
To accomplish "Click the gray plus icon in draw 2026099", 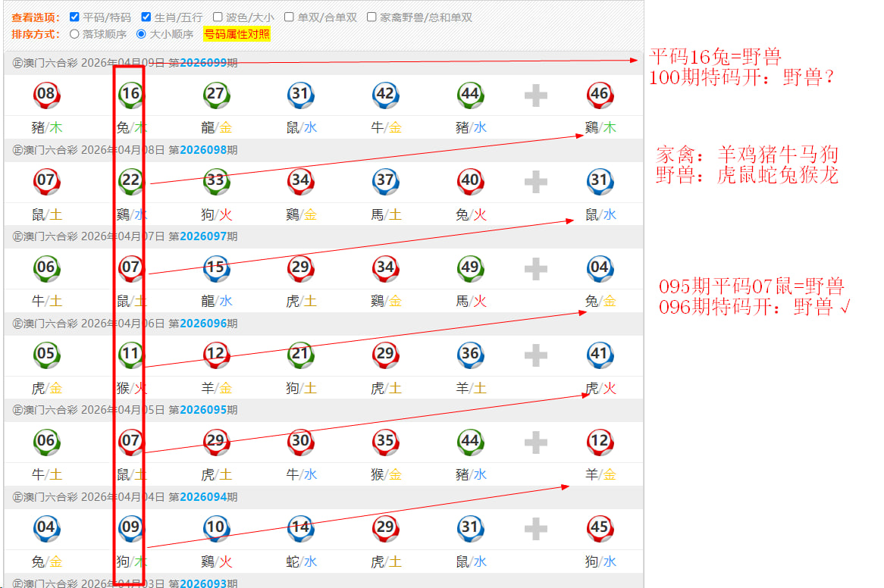I will tap(535, 95).
